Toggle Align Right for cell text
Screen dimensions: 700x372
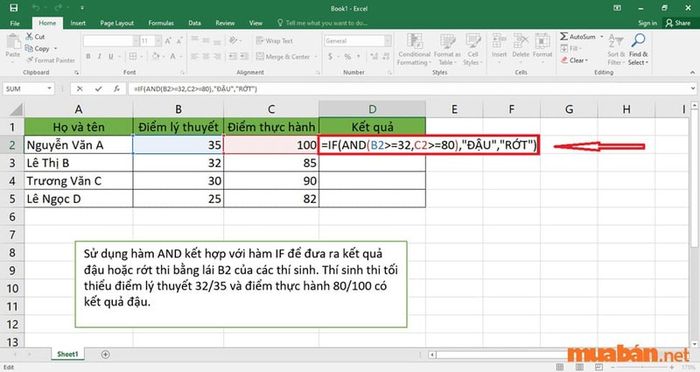217,56
